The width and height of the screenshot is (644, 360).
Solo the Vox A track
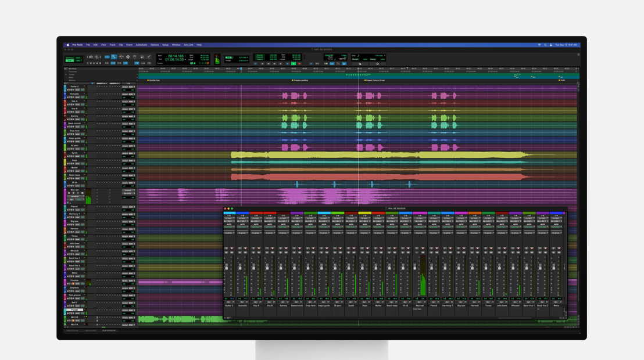(x=71, y=105)
